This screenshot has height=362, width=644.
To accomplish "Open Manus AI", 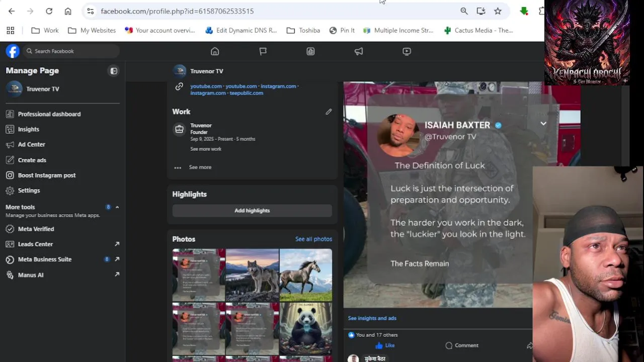I will point(62,275).
